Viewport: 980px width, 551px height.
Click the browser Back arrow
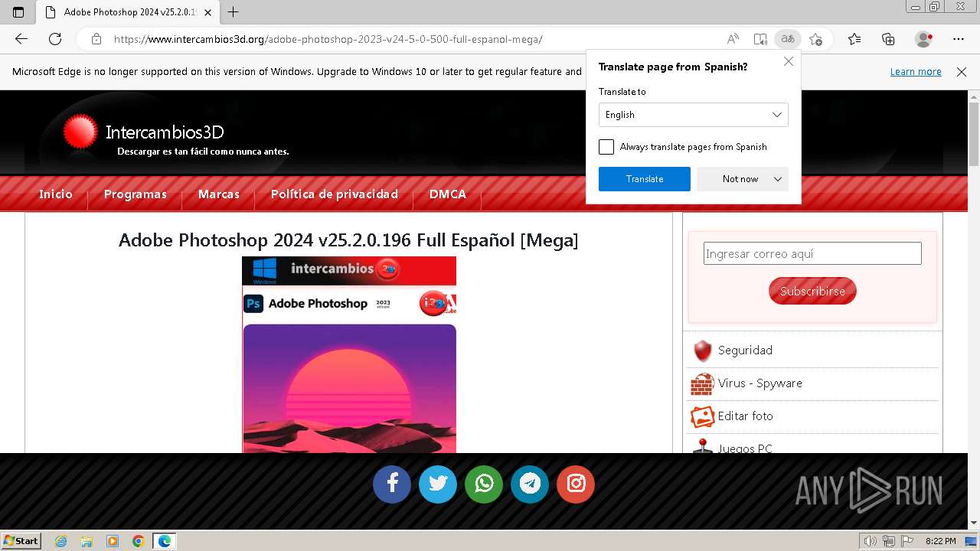point(21,39)
